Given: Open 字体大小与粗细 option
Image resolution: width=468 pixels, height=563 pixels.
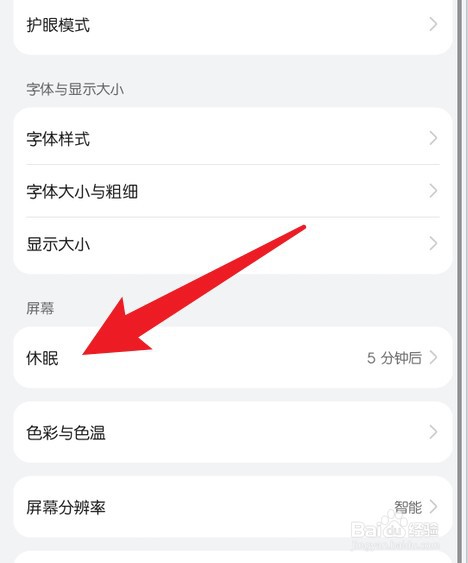Looking at the screenshot, I should tap(232, 191).
